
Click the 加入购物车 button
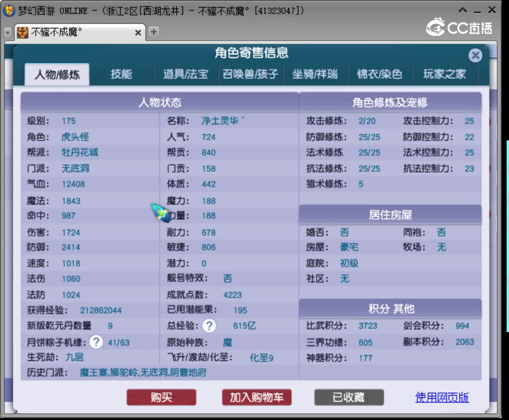pyautogui.click(x=256, y=397)
